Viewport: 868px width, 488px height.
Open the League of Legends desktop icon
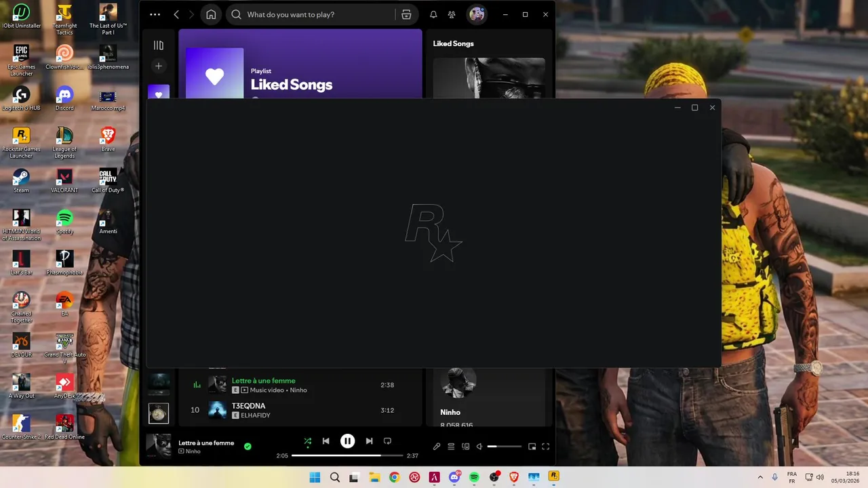tap(64, 143)
